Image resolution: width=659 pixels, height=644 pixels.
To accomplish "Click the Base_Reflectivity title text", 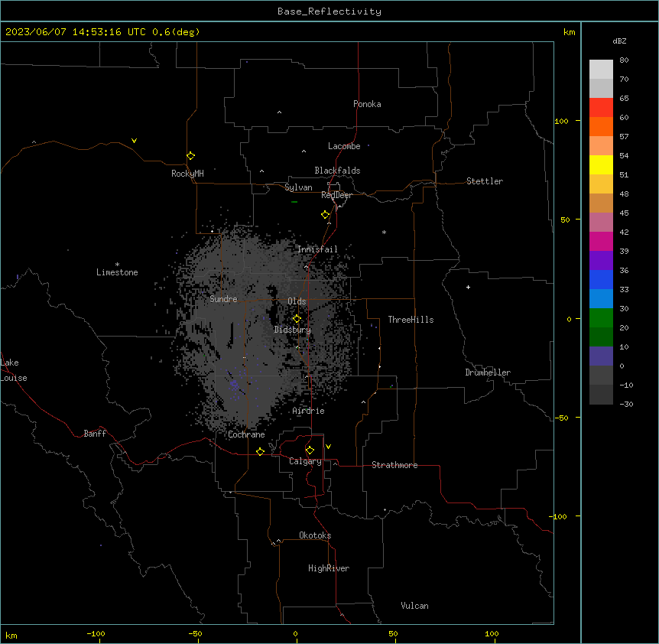I will (x=329, y=11).
